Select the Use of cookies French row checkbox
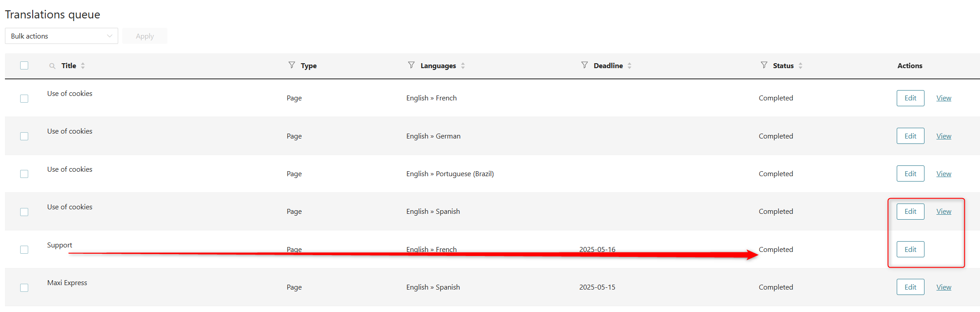 (x=24, y=98)
